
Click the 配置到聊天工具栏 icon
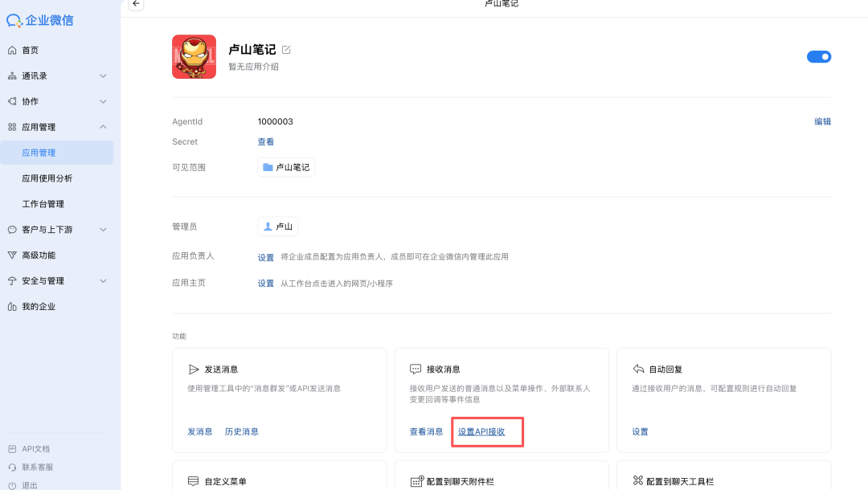pyautogui.click(x=638, y=480)
